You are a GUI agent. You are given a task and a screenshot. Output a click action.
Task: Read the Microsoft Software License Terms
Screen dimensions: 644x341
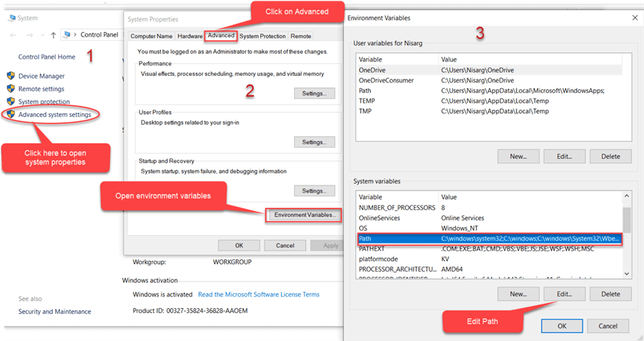(259, 294)
